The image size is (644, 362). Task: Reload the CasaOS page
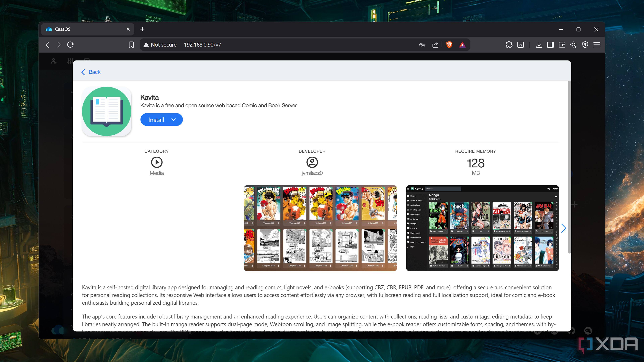pos(70,45)
